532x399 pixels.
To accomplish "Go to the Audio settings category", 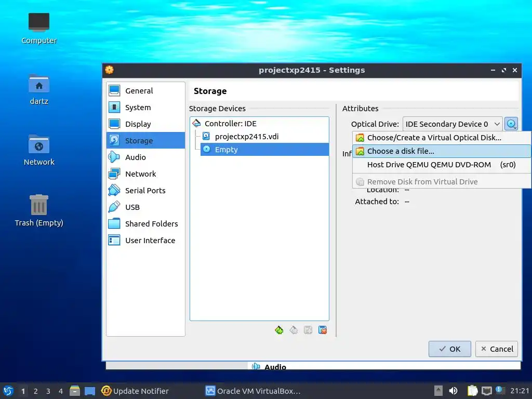I will (x=145, y=157).
